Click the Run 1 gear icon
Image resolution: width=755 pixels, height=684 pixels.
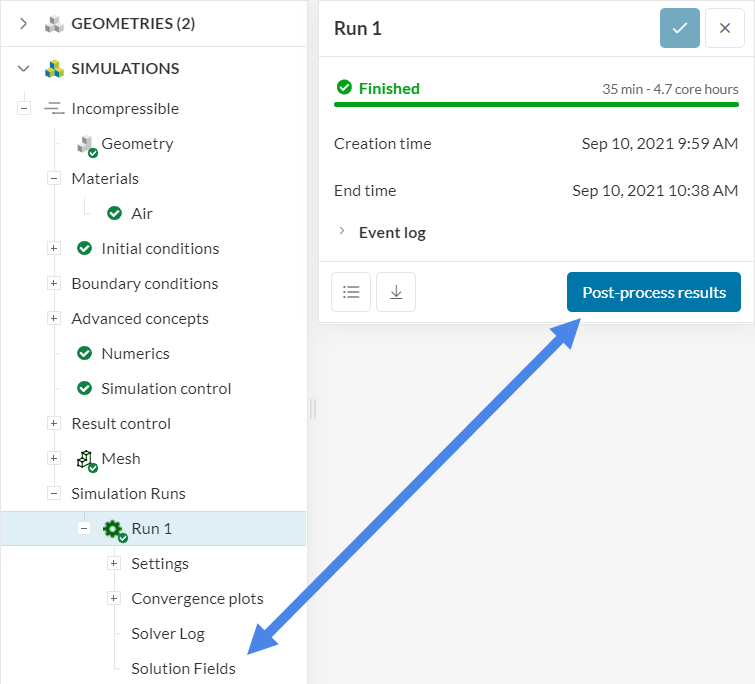(113, 529)
